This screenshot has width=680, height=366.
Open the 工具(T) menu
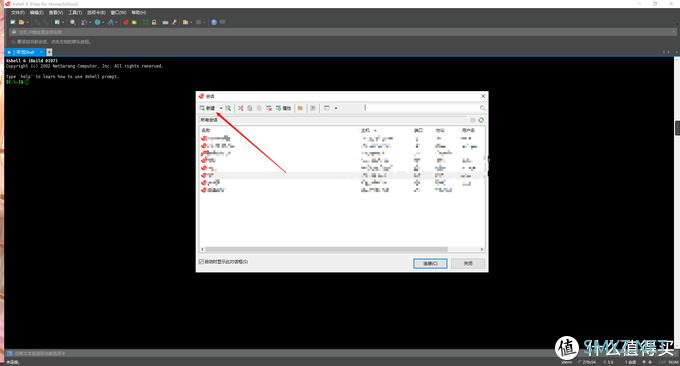coord(75,13)
